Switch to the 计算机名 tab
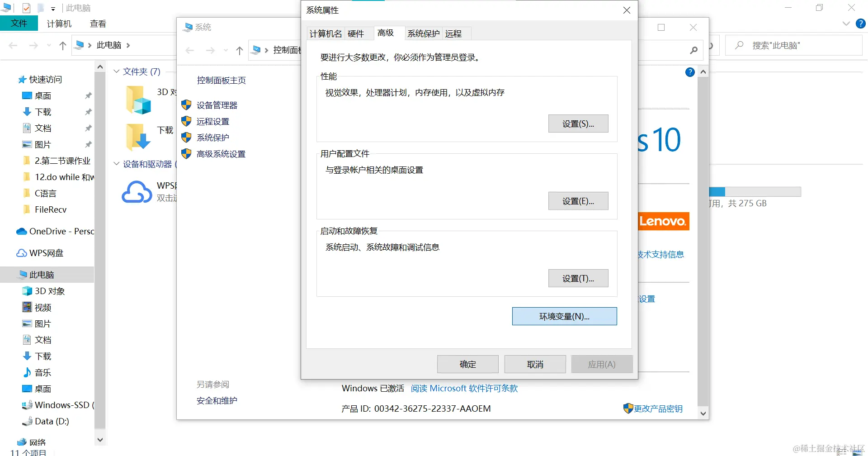Image resolution: width=868 pixels, height=456 pixels. [325, 33]
